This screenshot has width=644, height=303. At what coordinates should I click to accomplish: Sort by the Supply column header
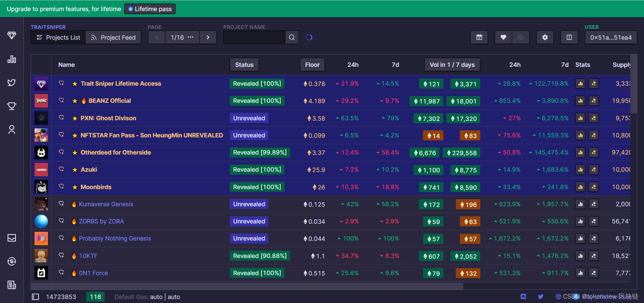[622, 65]
